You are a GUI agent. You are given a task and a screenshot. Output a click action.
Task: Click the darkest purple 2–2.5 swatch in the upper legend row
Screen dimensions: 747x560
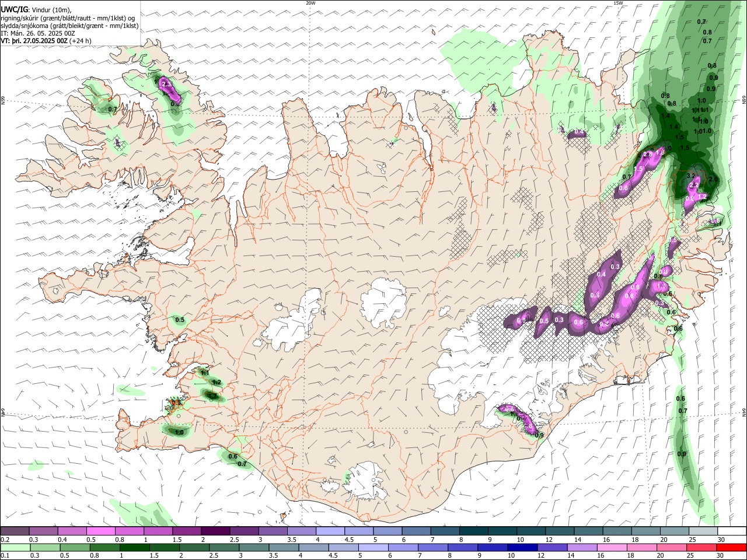[215, 531]
